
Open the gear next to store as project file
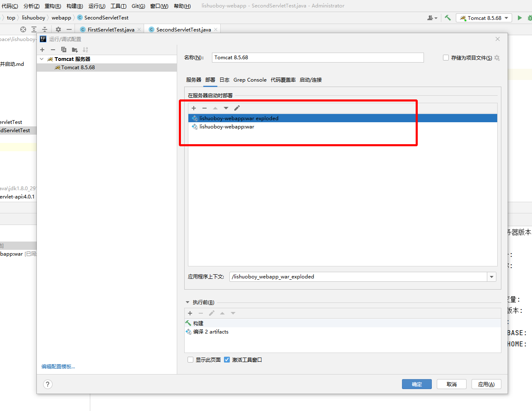[x=497, y=58]
